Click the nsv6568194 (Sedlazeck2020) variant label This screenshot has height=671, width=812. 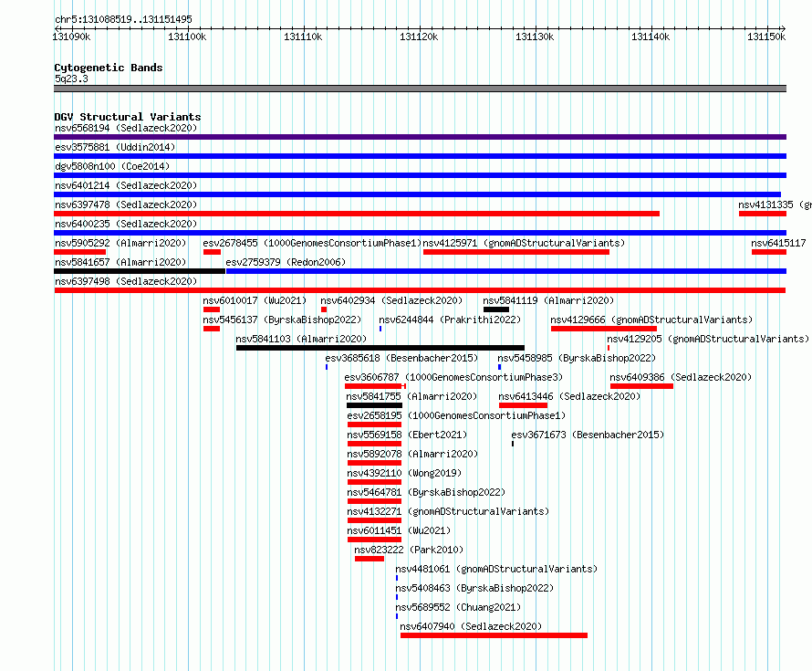coord(126,128)
